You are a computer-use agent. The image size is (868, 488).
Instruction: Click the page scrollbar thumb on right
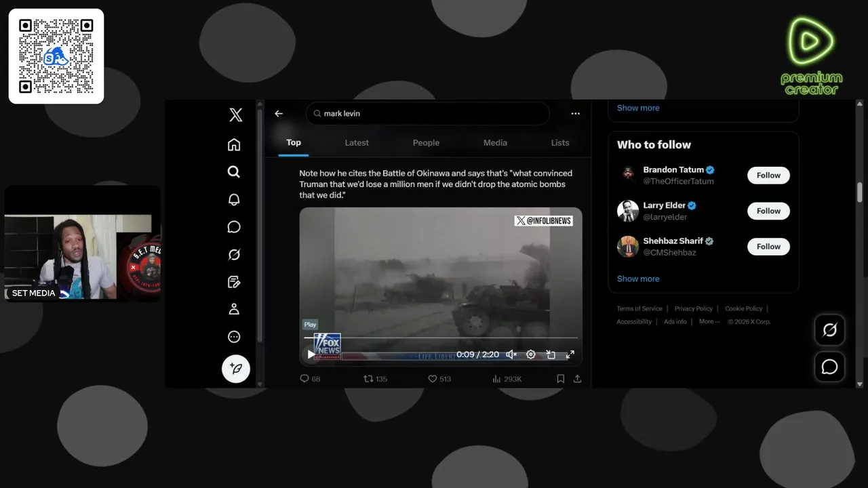[861, 191]
